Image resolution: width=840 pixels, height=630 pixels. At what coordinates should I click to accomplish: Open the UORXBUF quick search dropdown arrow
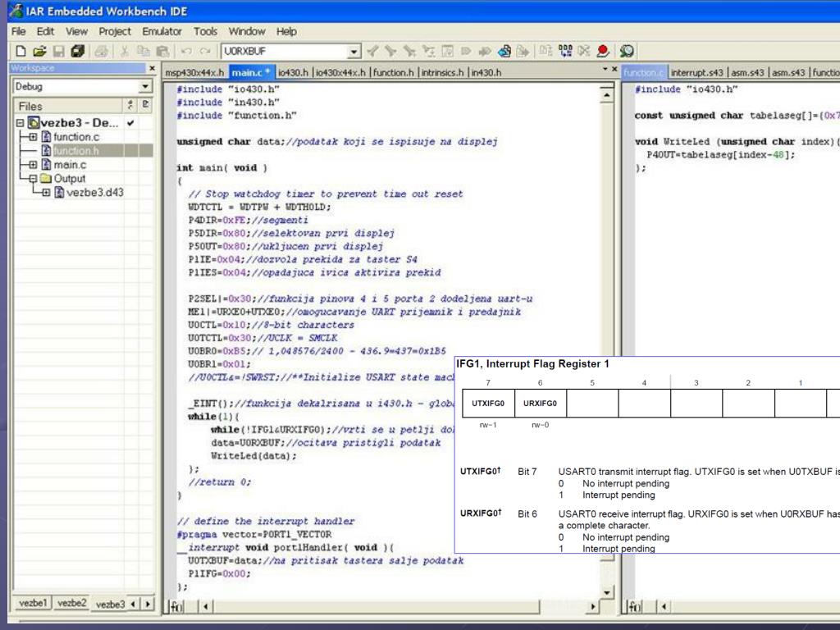coord(354,52)
